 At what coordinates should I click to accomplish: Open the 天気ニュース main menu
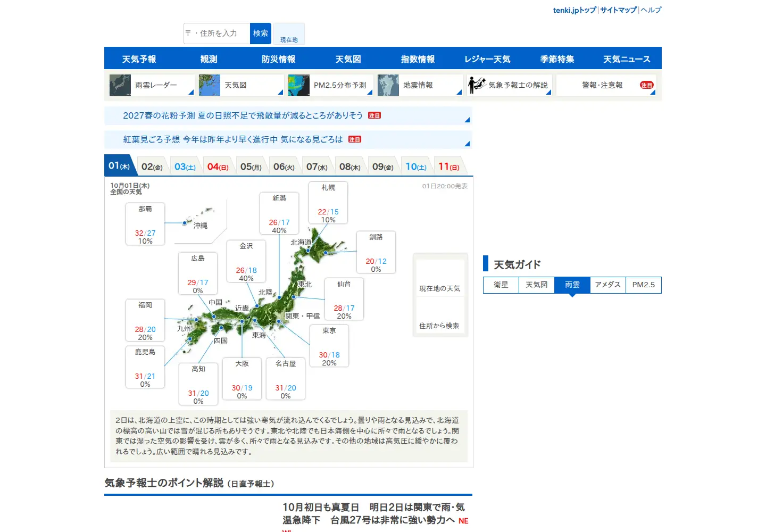pyautogui.click(x=627, y=59)
